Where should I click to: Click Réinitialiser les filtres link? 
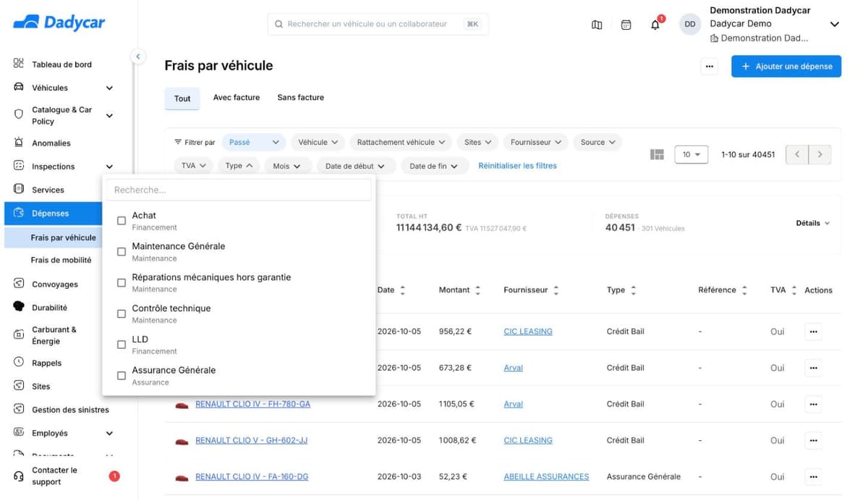pyautogui.click(x=518, y=166)
